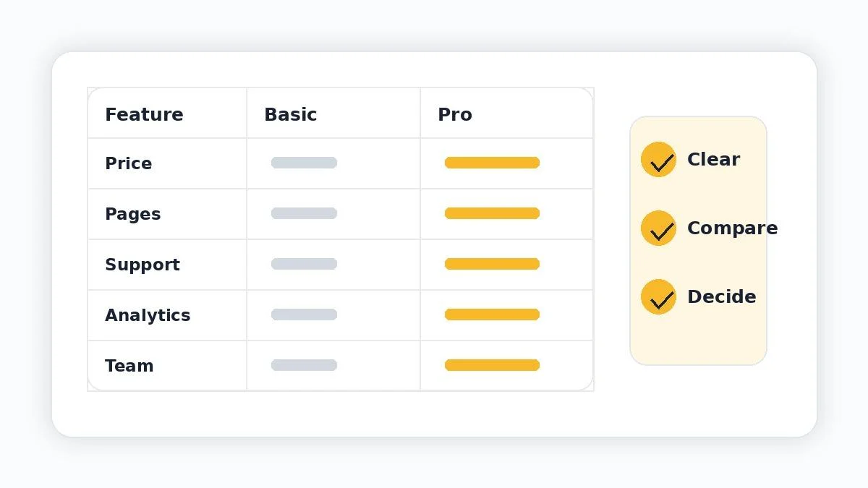
Task: Select the gray Basic bar in Team row
Action: click(x=304, y=365)
